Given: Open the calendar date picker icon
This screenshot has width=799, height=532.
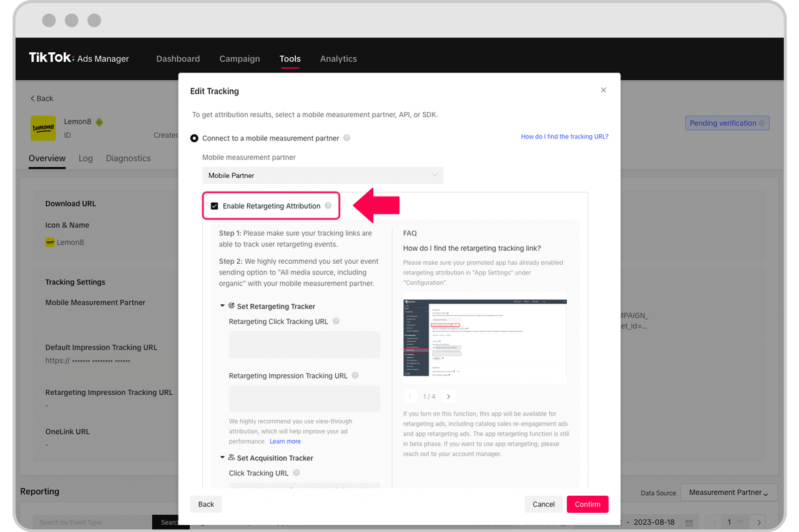Looking at the screenshot, I should 689,522.
